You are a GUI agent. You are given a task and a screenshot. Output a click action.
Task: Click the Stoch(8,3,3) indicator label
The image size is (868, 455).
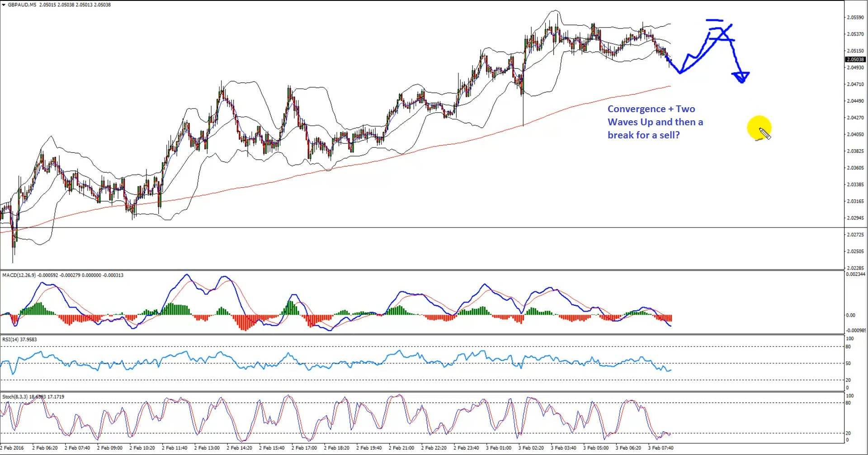click(x=14, y=397)
